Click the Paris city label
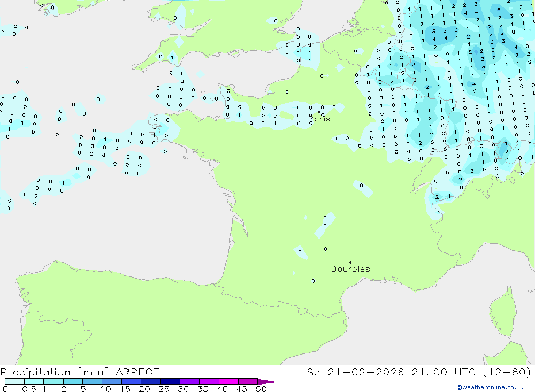The image size is (535, 392). click(319, 119)
